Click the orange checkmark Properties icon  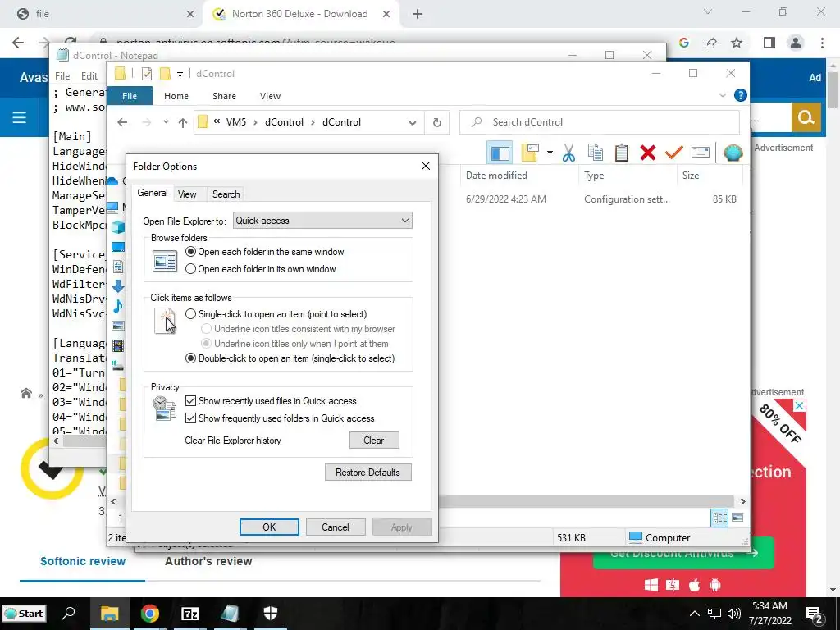coord(674,153)
